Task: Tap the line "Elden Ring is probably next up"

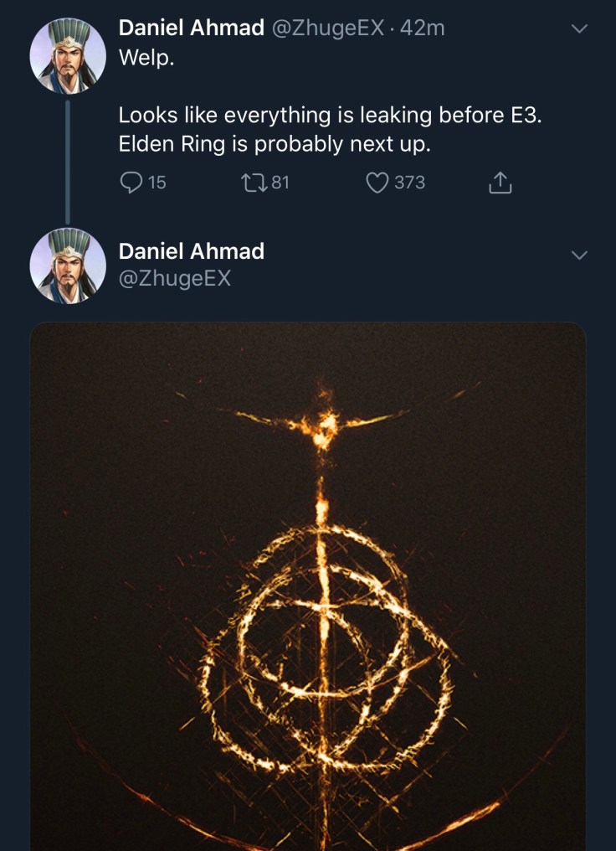Action: (275, 144)
